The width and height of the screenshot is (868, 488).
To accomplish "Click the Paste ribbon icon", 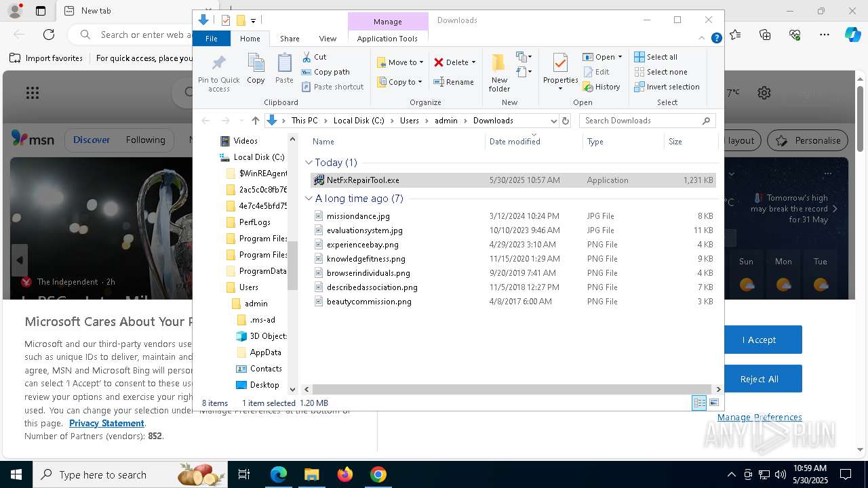I will click(284, 69).
